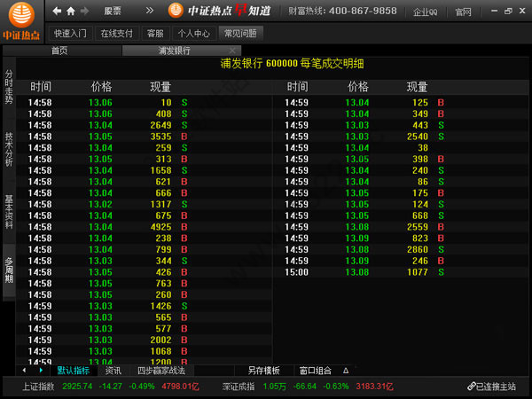Select the trade row with volume 38

point(401,148)
